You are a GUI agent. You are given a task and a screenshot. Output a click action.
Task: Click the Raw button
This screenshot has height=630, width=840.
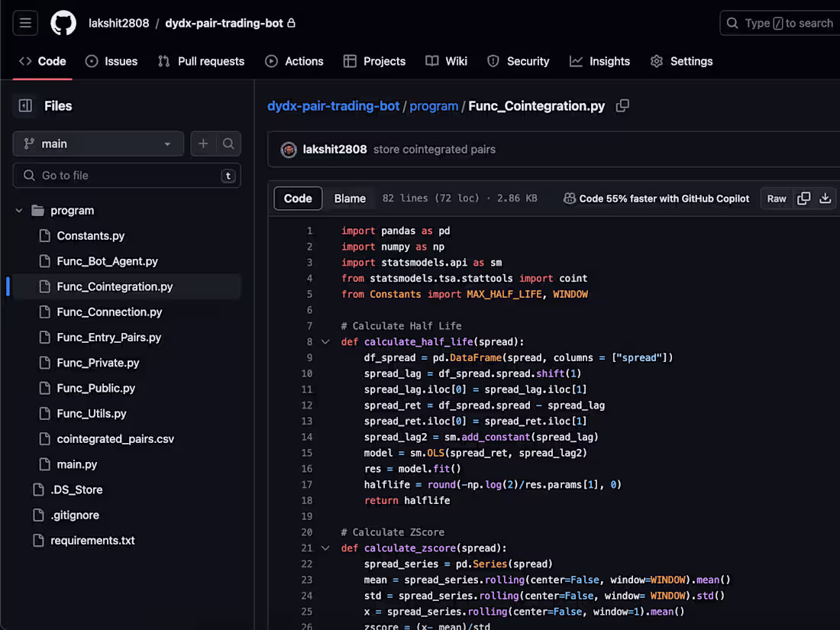pos(776,198)
